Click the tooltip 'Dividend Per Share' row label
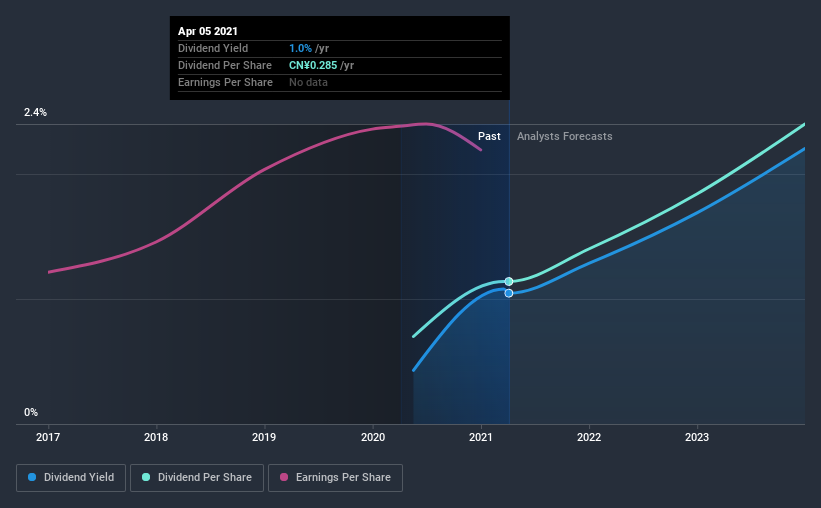Viewport: 821px width, 508px height. click(x=225, y=65)
